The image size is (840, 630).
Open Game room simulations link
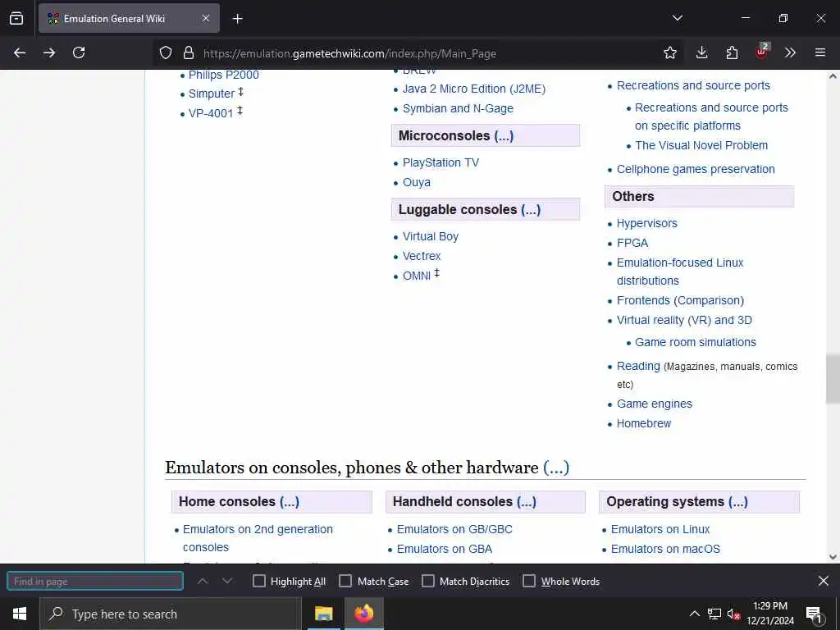[x=696, y=342]
